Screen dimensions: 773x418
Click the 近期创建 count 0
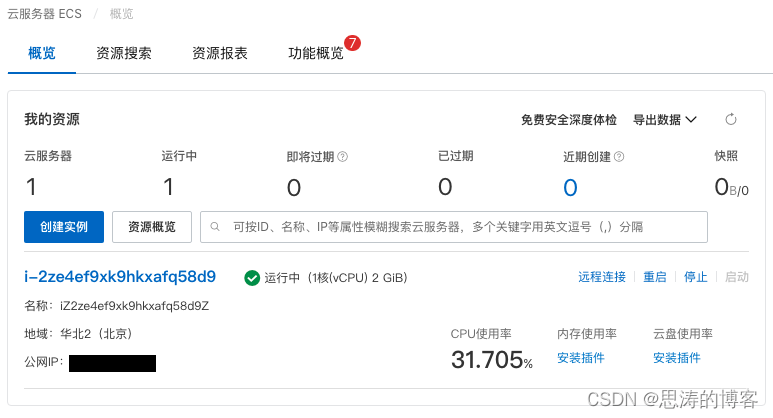click(x=570, y=188)
